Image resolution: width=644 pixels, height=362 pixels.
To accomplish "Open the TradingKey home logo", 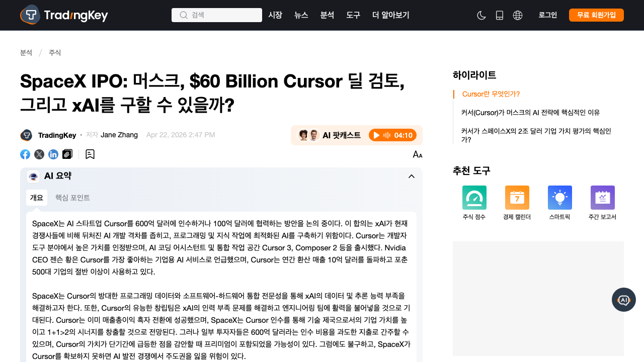I will click(64, 15).
